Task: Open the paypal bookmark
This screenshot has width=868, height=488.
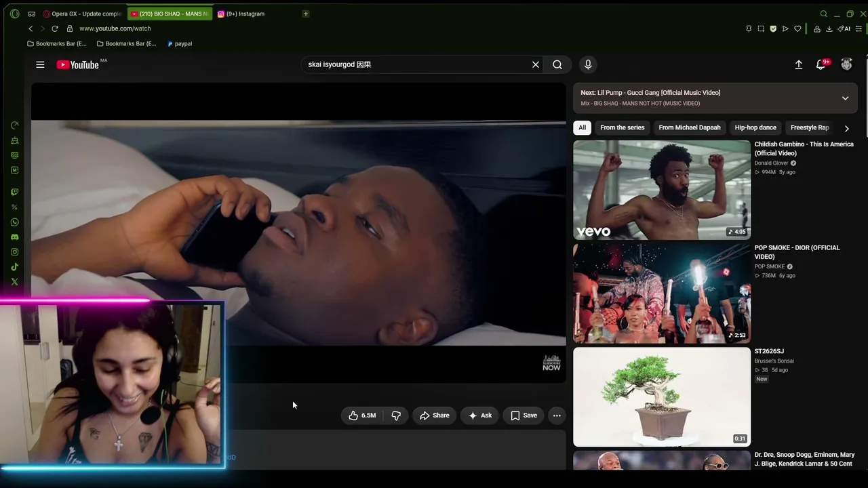Action: coord(180,43)
